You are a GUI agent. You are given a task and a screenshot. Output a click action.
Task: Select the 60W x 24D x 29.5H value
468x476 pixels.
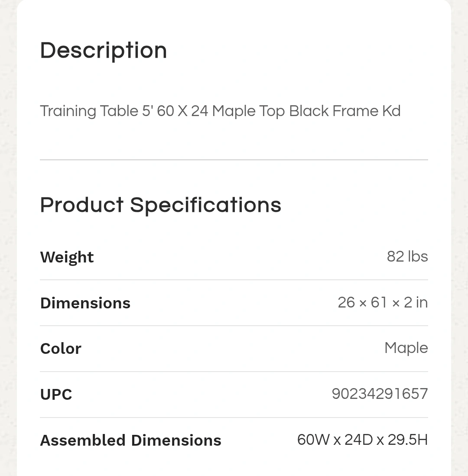pyautogui.click(x=362, y=440)
